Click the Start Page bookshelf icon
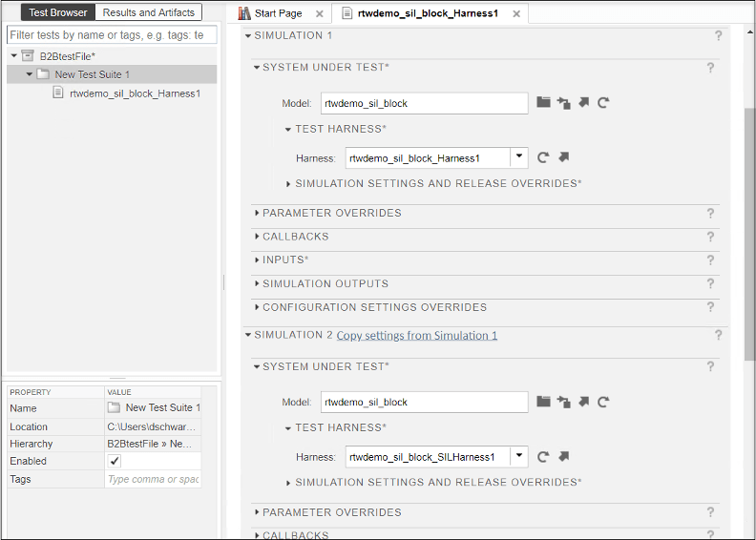 coord(244,13)
